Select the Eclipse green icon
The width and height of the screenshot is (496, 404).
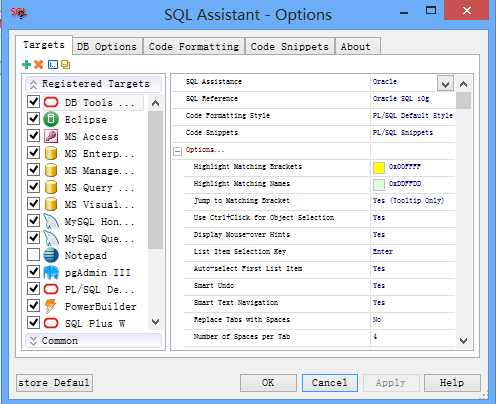pos(51,119)
